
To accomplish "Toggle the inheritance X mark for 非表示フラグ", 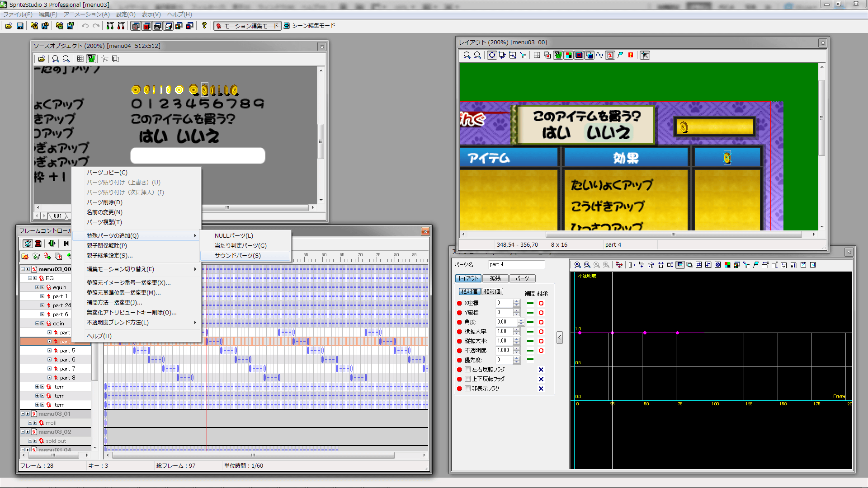I will coord(541,389).
